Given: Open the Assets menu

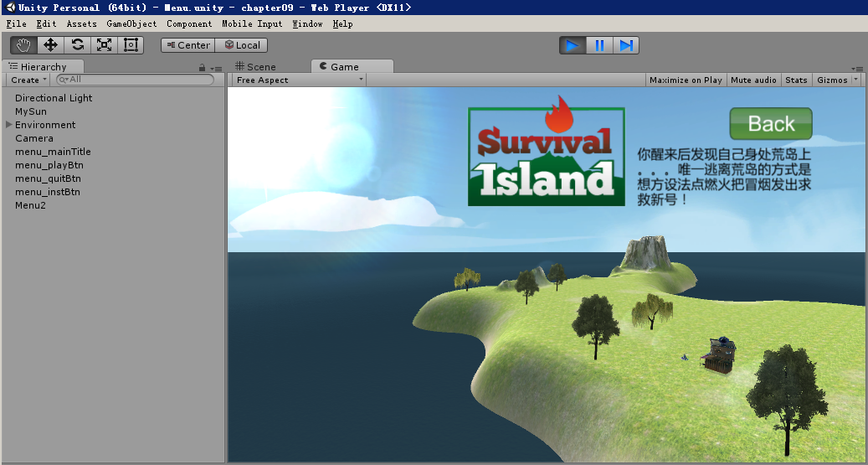Looking at the screenshot, I should click(81, 23).
